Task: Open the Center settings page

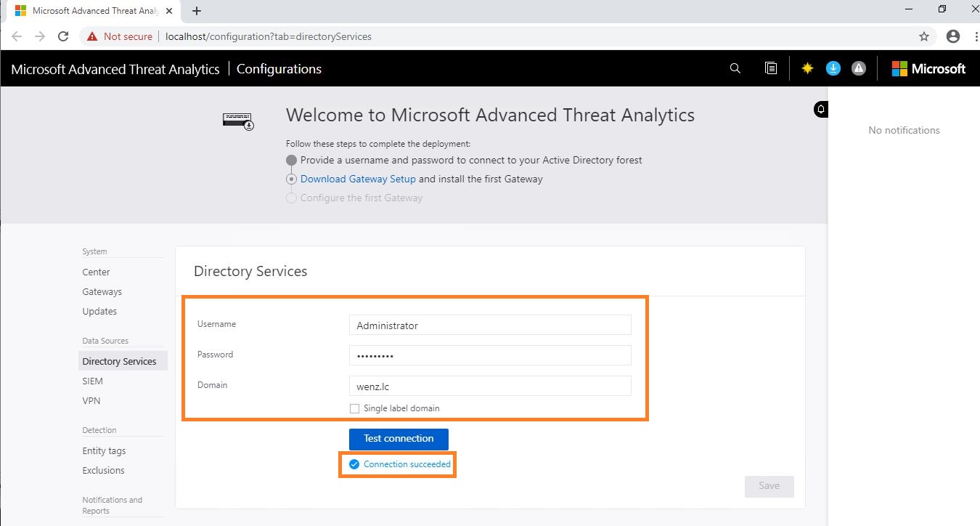Action: 96,272
